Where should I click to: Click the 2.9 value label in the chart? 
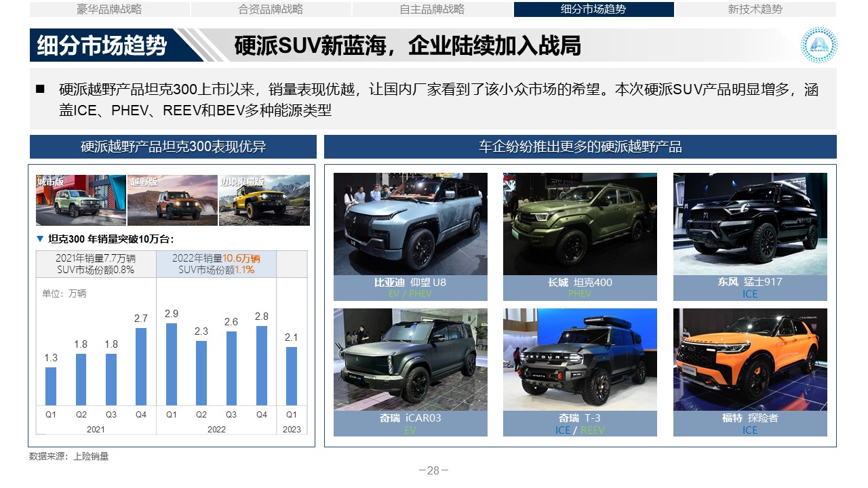pyautogui.click(x=172, y=314)
